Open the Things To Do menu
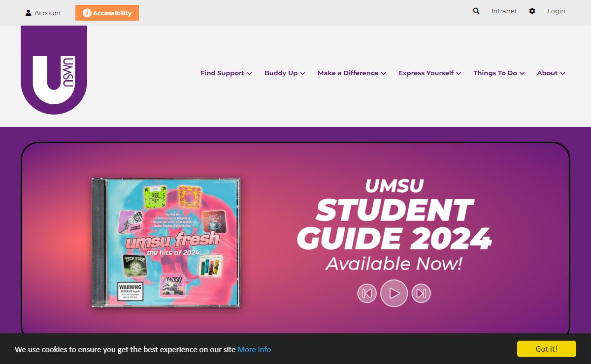Viewport: 591px width, 364px height. (x=499, y=73)
